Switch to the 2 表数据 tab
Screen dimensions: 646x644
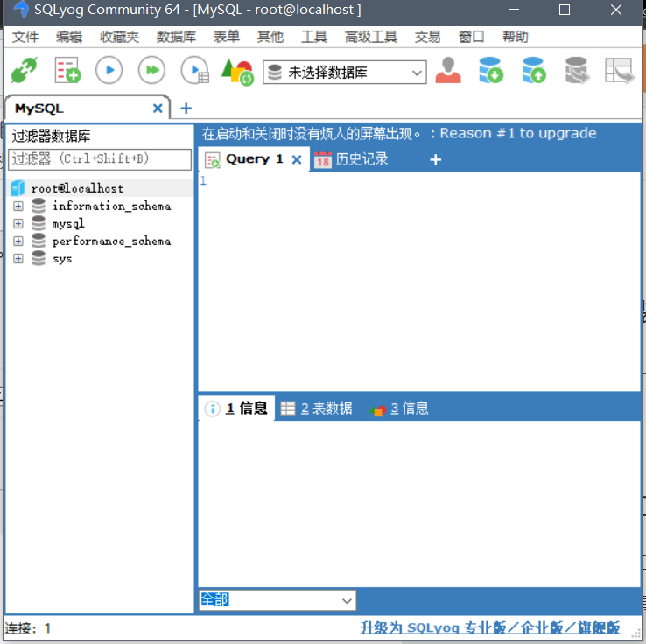(316, 409)
